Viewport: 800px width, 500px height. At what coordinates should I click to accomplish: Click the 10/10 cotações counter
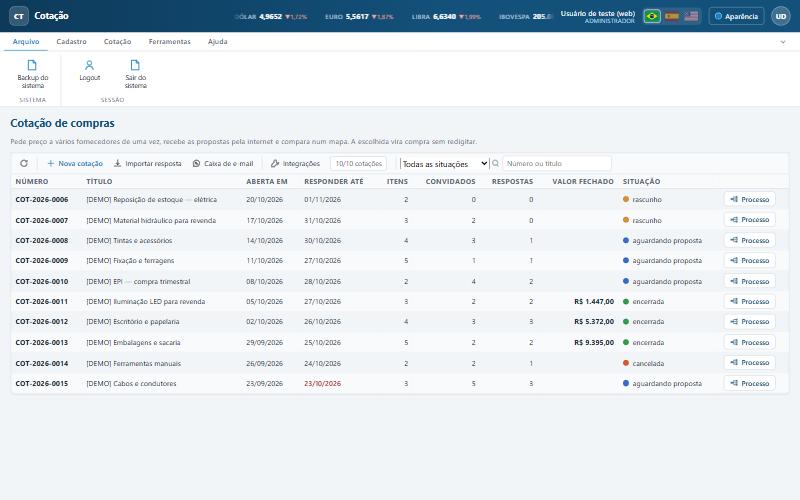[358, 163]
